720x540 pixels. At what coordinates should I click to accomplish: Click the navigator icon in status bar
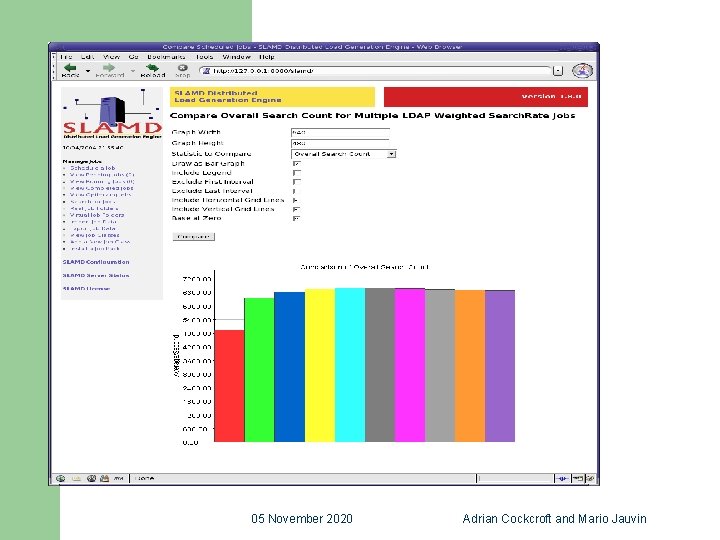click(x=60, y=478)
